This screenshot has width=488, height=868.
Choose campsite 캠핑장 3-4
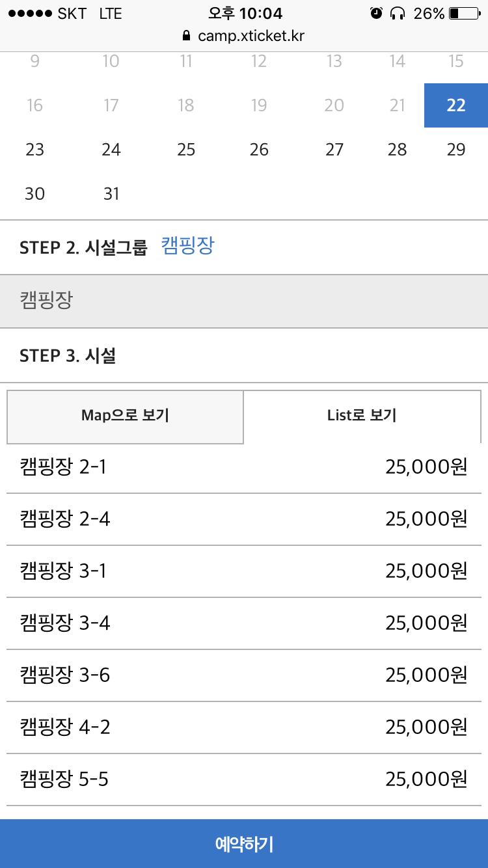point(244,623)
